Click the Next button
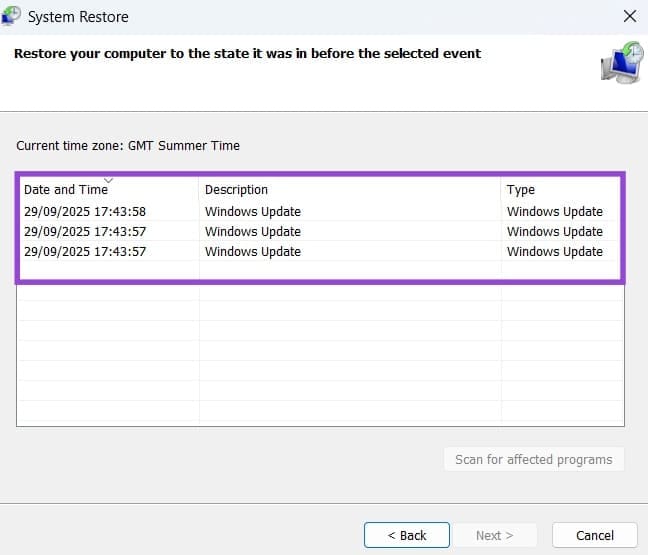Image resolution: width=648 pixels, height=555 pixels. tap(494, 535)
